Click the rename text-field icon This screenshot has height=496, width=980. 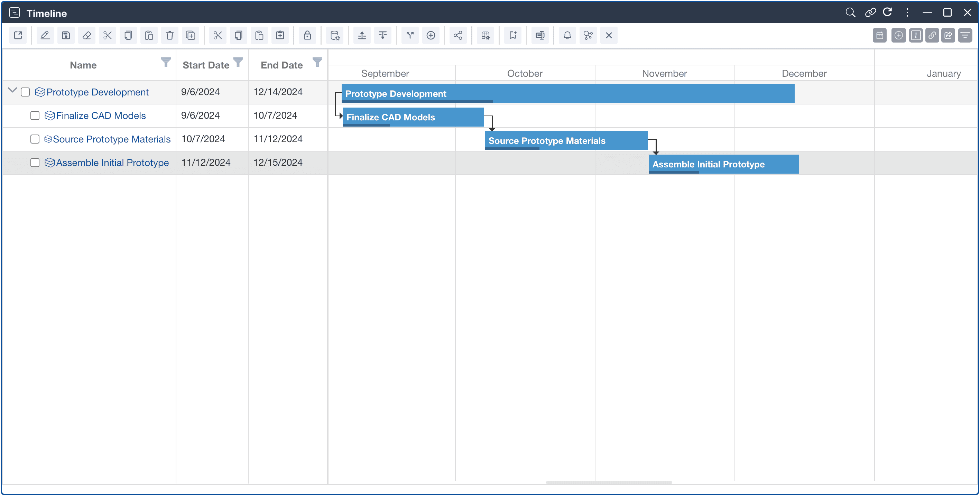click(540, 35)
